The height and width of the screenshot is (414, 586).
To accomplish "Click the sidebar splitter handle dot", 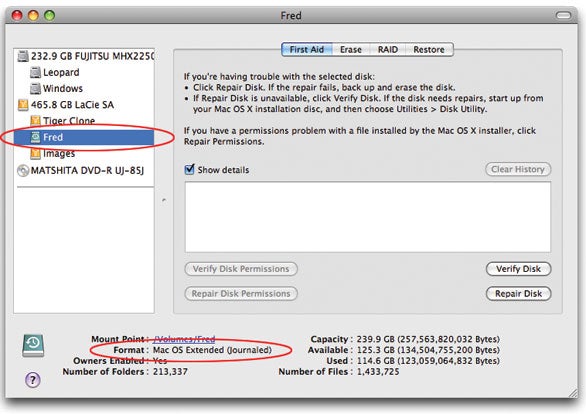I will pos(164,200).
